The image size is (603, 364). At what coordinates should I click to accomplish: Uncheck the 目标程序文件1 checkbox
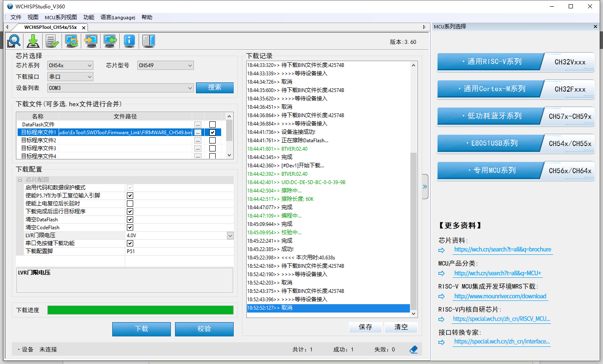point(212,133)
